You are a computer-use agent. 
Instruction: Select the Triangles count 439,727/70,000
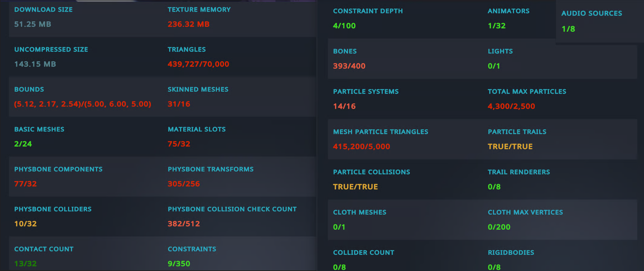198,64
